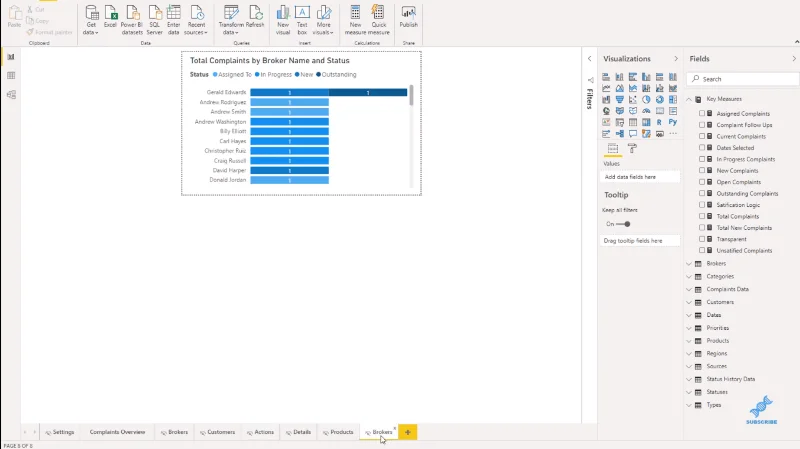
Task: Select the stacked bar chart visual
Action: (x=606, y=77)
